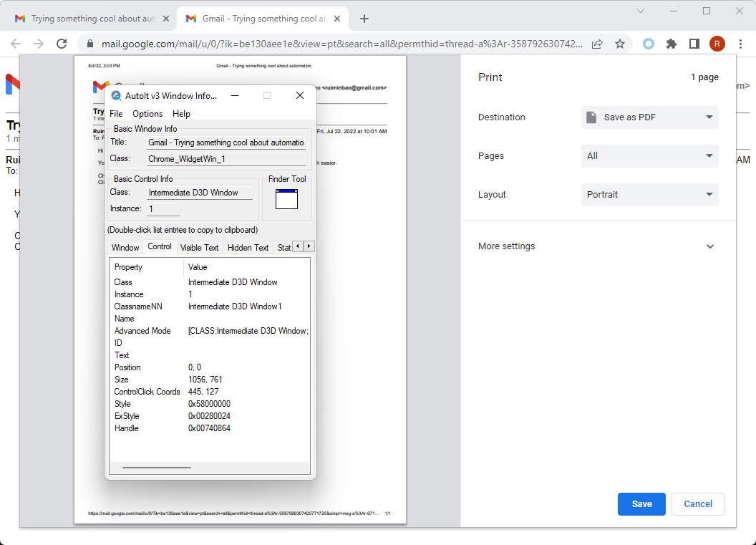The height and width of the screenshot is (545, 756).
Task: Open the Portrait layout dropdown
Action: point(649,194)
